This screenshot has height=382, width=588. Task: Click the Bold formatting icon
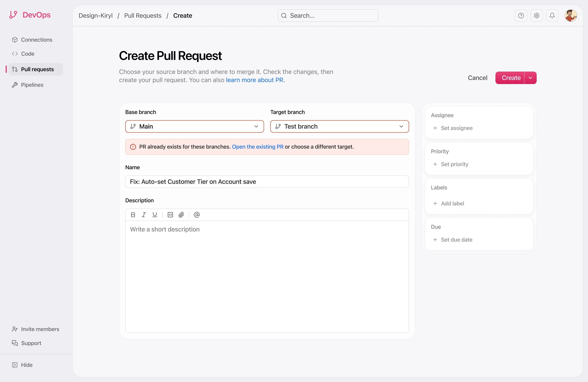133,215
